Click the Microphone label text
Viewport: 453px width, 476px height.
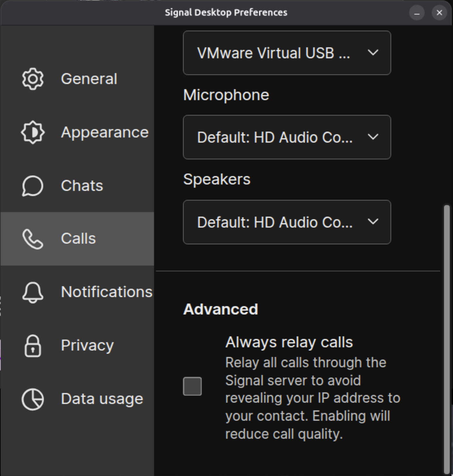coord(226,95)
